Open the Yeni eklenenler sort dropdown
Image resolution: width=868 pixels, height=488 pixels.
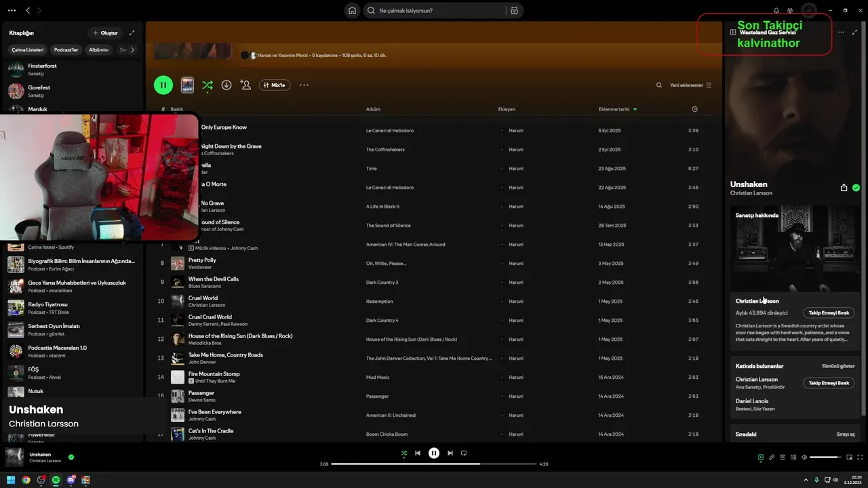690,85
